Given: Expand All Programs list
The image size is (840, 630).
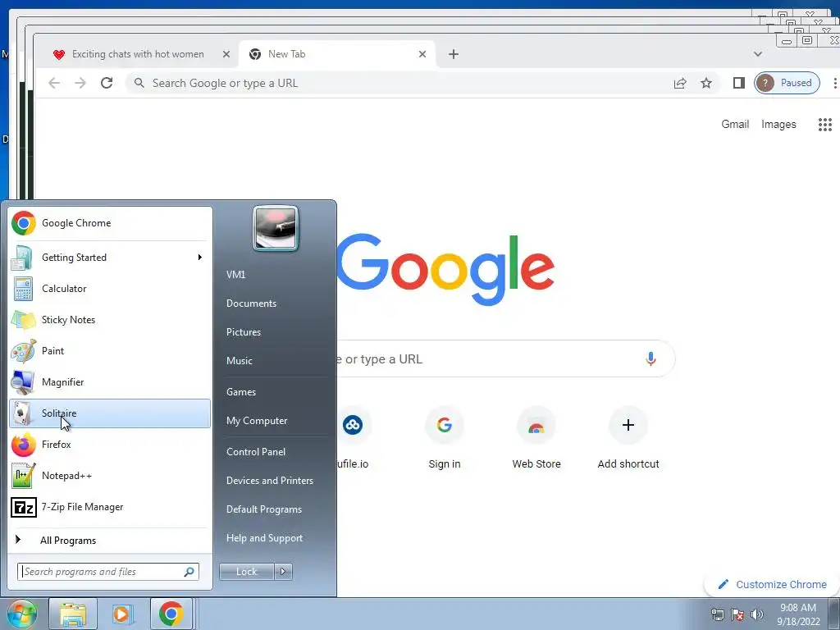Looking at the screenshot, I should click(110, 540).
